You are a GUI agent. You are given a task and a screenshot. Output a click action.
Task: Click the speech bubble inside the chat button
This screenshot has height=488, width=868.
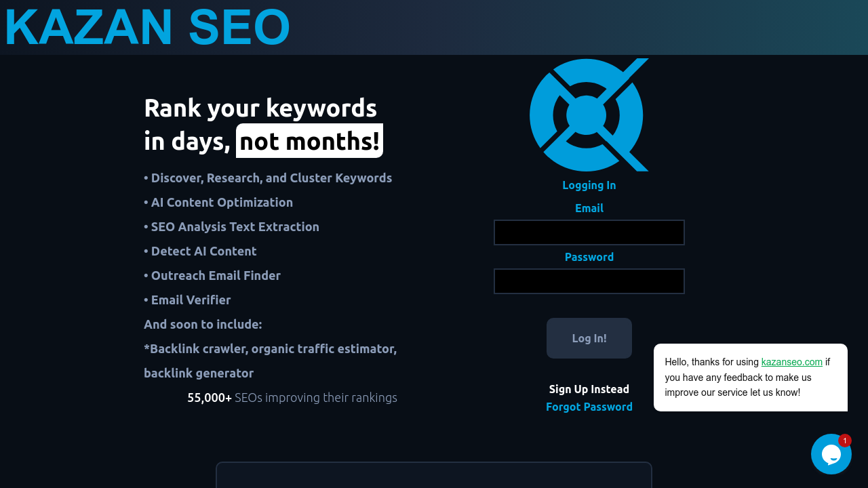click(x=831, y=454)
